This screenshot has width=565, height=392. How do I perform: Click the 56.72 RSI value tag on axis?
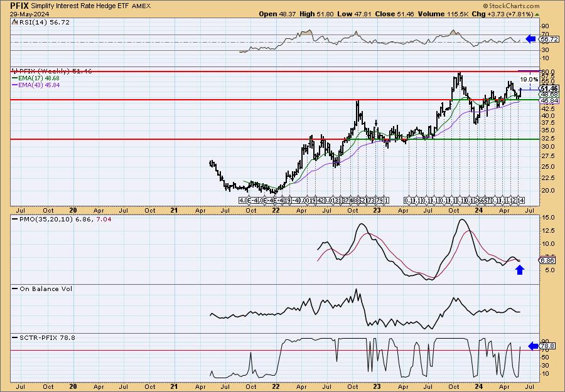550,40
